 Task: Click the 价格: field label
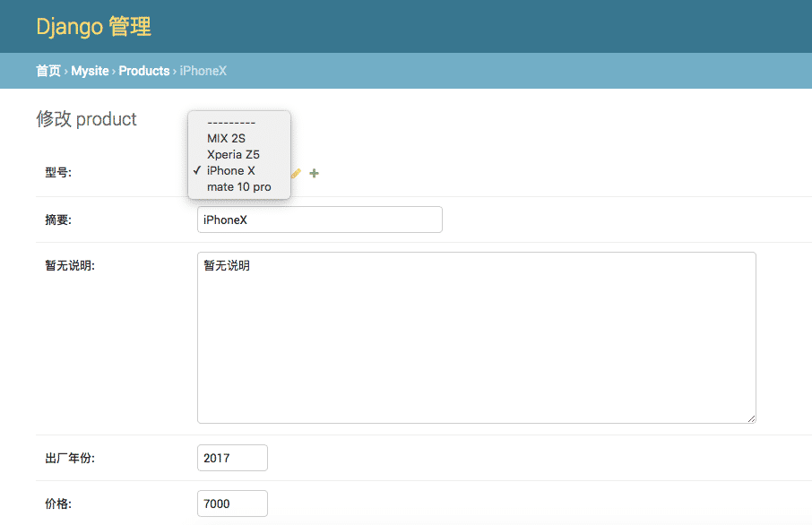(x=58, y=503)
